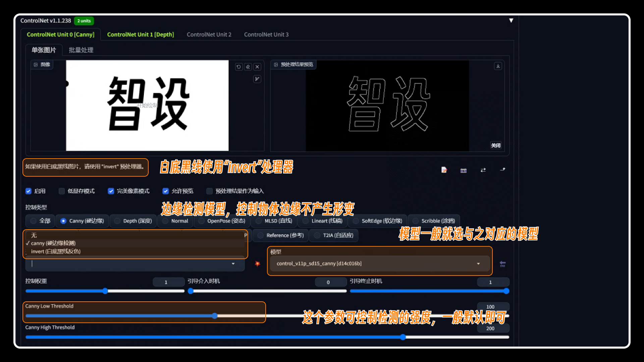Enable 允许预览 allow preview checkbox
Screen dimensions: 644x362
pos(167,190)
